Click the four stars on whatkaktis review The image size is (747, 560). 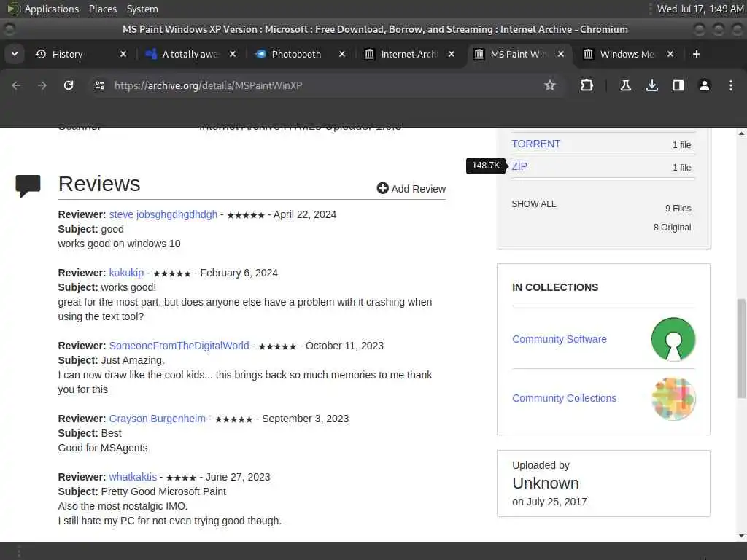pyautogui.click(x=181, y=478)
